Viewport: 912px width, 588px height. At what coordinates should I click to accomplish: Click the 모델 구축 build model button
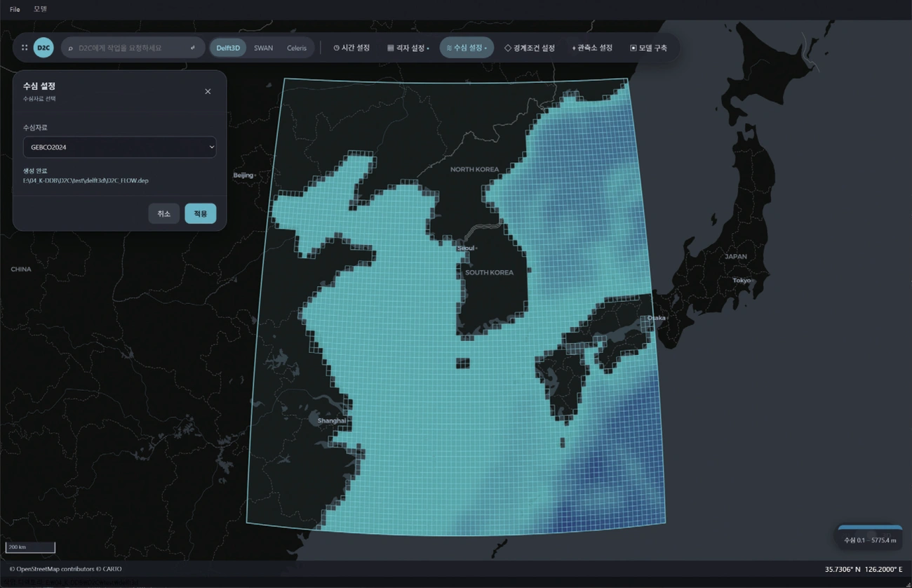click(649, 48)
